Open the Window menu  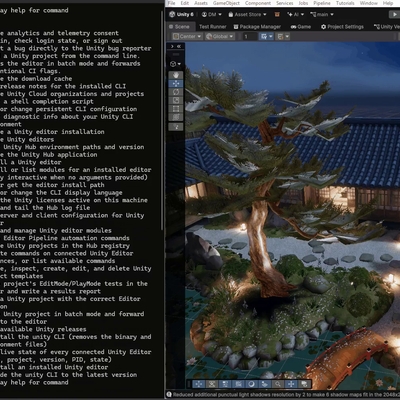click(369, 3)
